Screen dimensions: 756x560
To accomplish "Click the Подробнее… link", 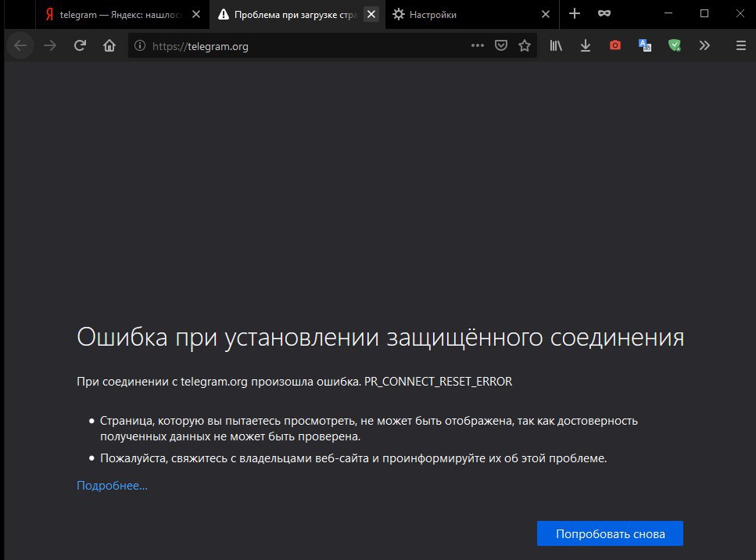I will pos(112,485).
